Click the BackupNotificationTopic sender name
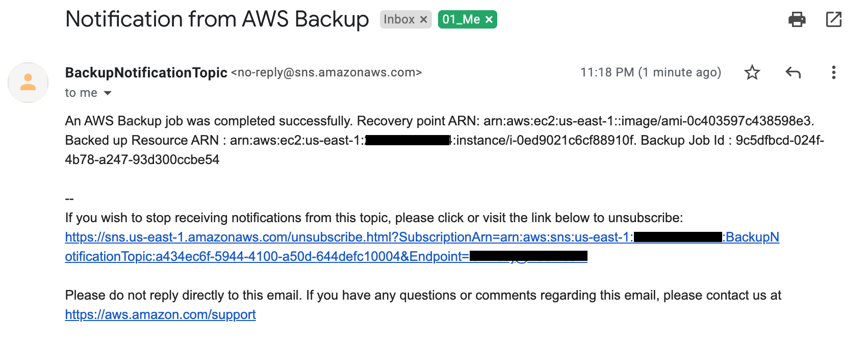This screenshot has height=347, width=868. pos(146,73)
